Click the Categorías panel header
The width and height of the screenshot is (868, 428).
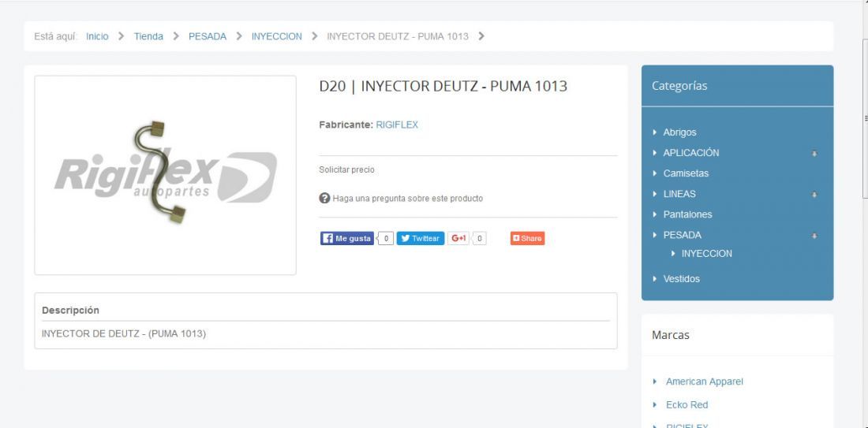[737, 86]
